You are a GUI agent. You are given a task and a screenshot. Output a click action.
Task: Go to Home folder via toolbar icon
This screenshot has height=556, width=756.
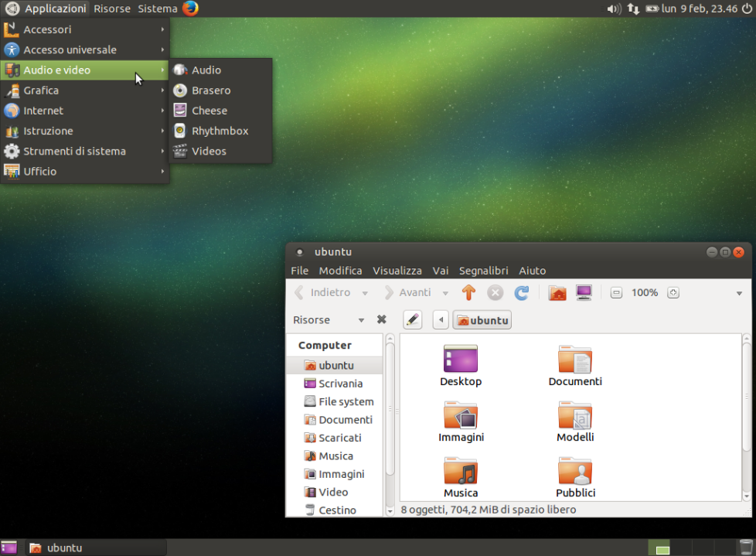[x=557, y=293]
